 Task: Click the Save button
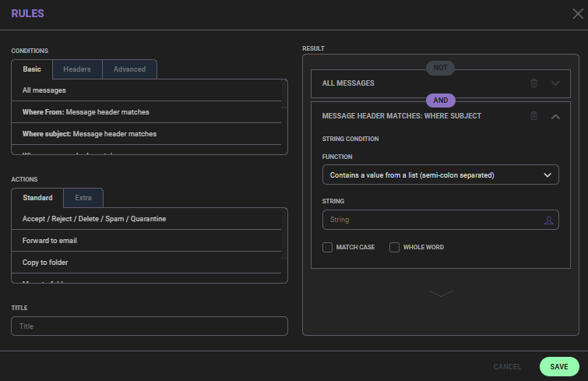click(x=558, y=366)
